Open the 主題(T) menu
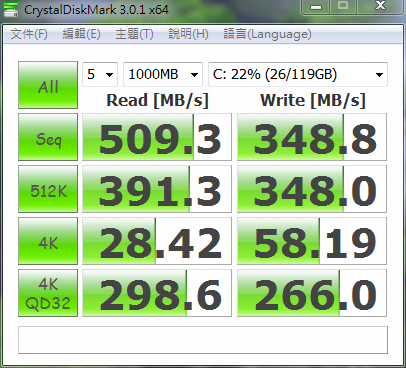This screenshot has width=406, height=368. pos(134,34)
